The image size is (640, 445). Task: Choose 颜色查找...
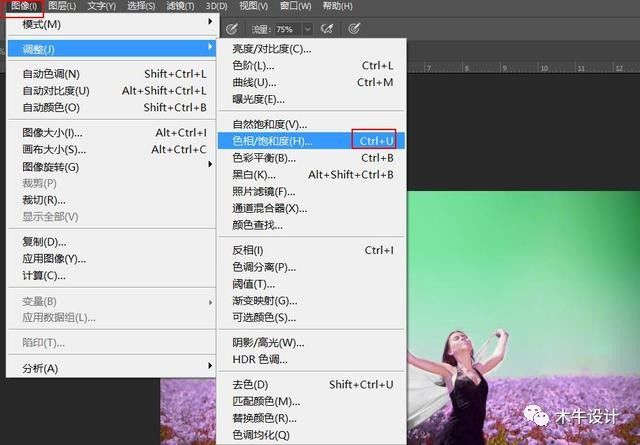(311, 225)
